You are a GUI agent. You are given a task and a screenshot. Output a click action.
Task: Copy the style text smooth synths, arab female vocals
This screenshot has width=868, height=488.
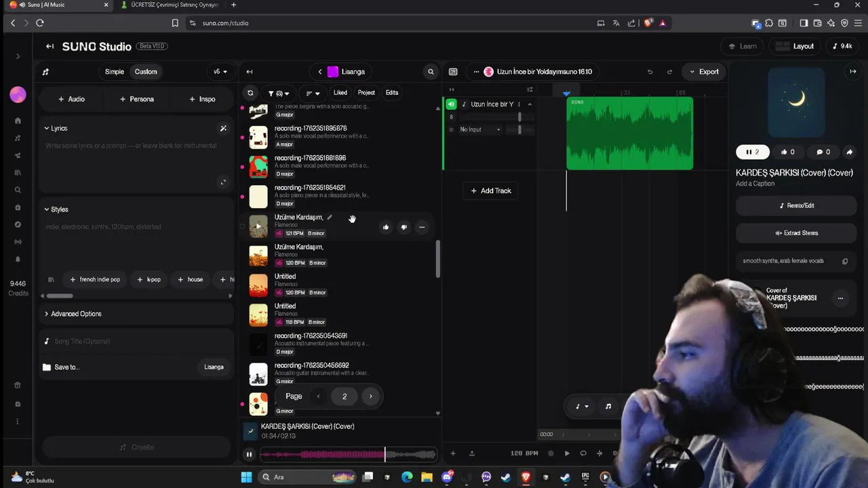845,261
